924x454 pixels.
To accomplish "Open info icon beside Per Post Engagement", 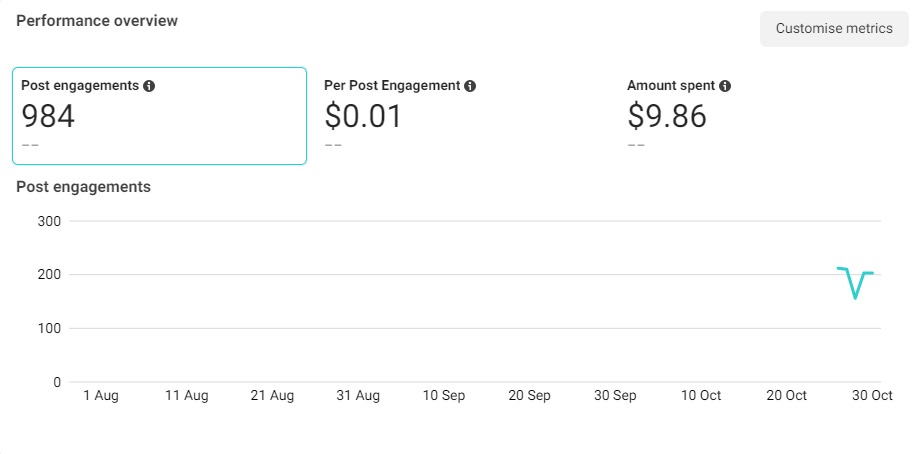I will click(470, 86).
